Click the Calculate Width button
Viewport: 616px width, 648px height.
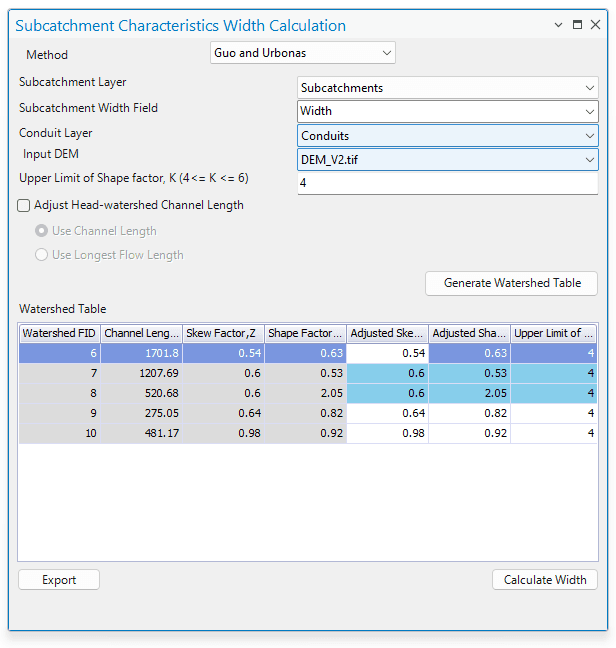point(545,579)
